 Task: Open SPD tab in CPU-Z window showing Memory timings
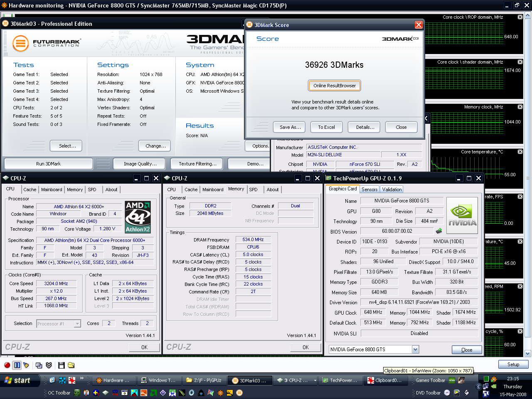coord(253,190)
